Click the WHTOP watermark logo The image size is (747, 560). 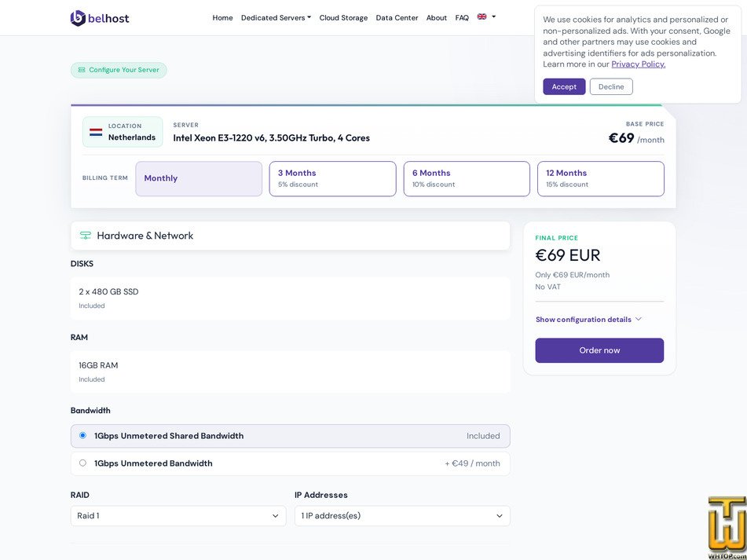click(727, 528)
